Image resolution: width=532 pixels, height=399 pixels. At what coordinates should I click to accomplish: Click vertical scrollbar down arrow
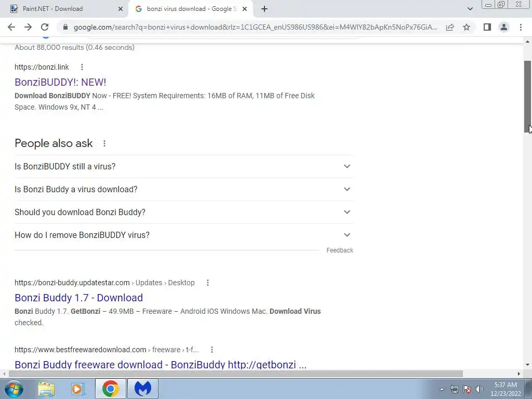point(528,365)
